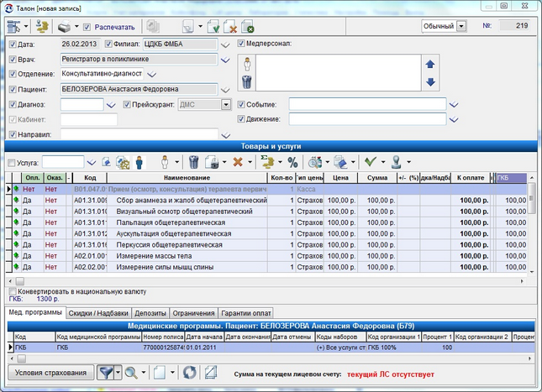The image size is (542, 392).
Task: Toggle the Услуга checkbox
Action: [12, 163]
